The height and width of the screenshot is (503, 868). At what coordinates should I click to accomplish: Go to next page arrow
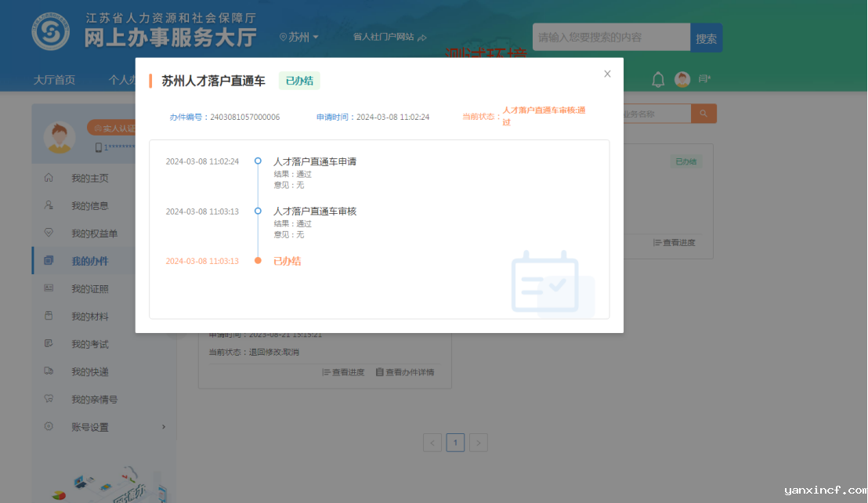[479, 443]
